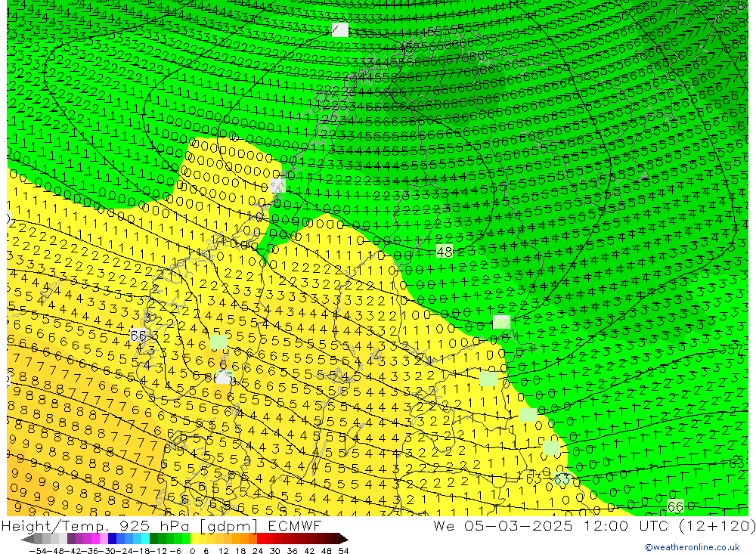
Task: Click the dark blue -30 swatch in the legend
Action: (112, 540)
